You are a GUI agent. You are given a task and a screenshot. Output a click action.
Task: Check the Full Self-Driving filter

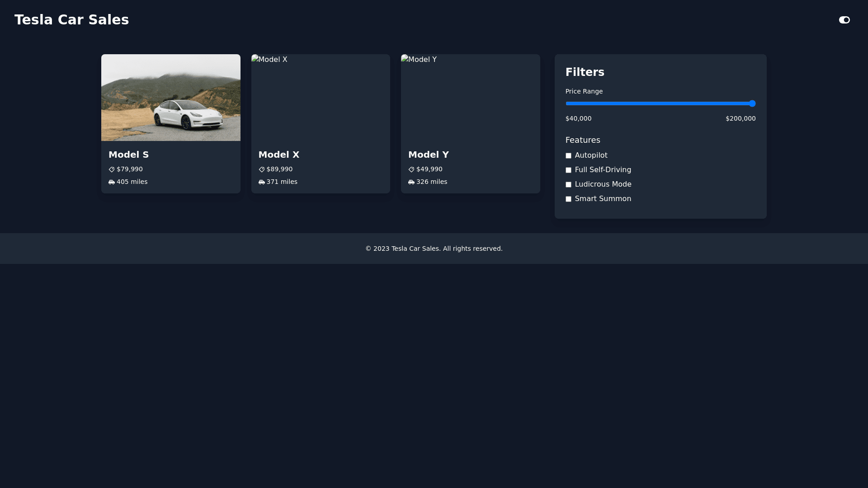pyautogui.click(x=568, y=170)
